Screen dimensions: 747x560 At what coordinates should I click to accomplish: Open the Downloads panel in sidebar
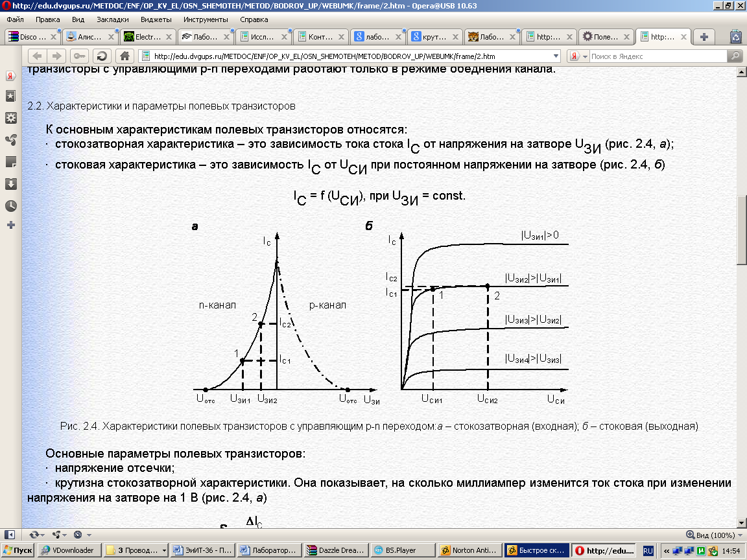(x=10, y=184)
